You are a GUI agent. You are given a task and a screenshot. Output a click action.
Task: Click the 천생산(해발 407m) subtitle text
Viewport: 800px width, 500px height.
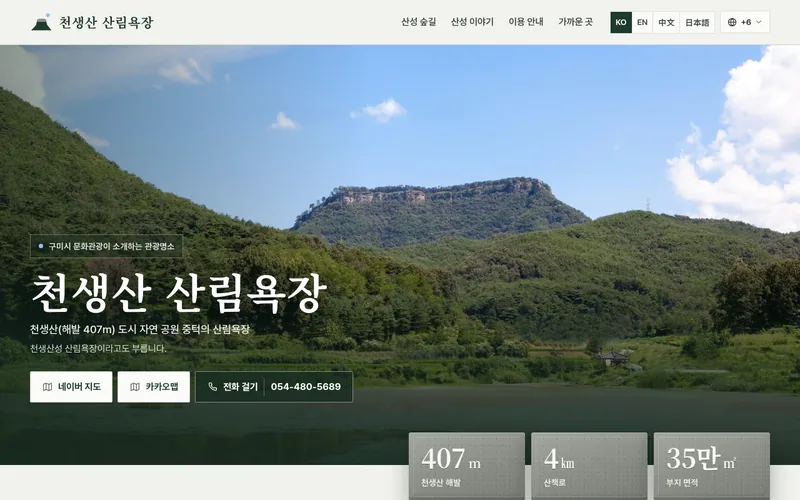pos(139,330)
